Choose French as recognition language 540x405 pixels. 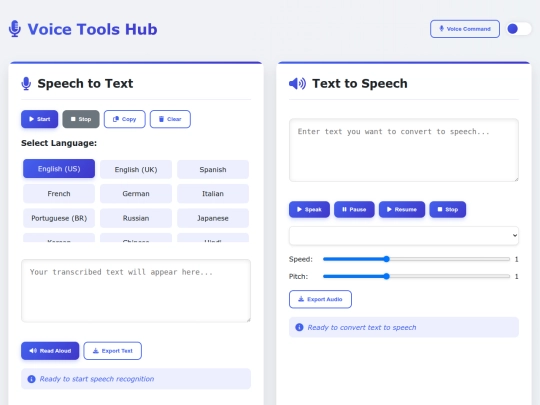pos(59,194)
